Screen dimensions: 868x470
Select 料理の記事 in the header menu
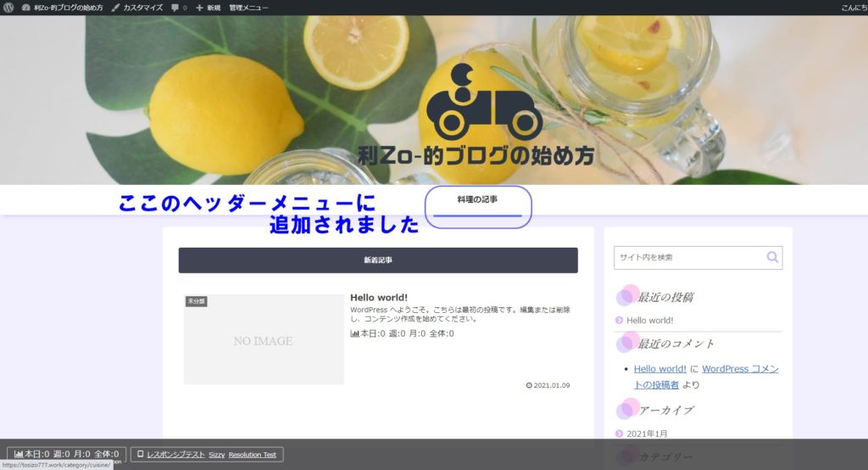[x=477, y=200]
